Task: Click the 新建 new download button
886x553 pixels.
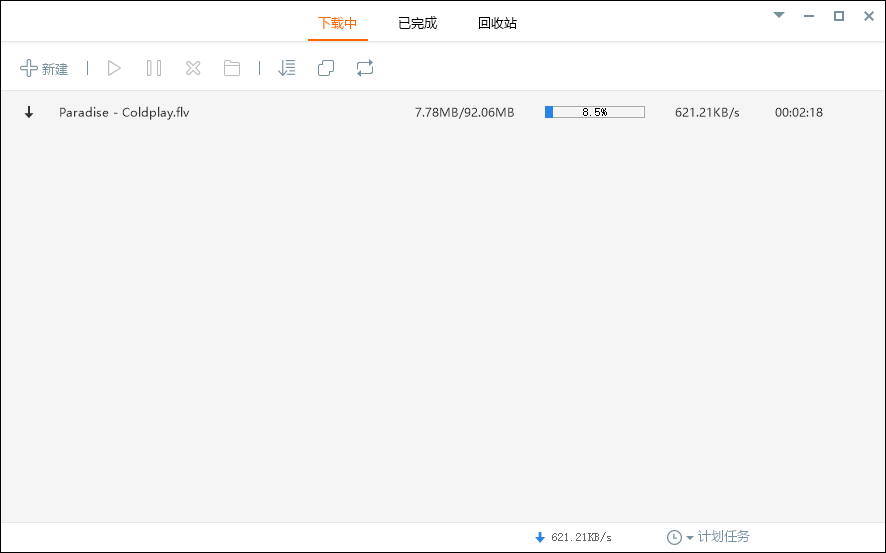Action: click(44, 69)
